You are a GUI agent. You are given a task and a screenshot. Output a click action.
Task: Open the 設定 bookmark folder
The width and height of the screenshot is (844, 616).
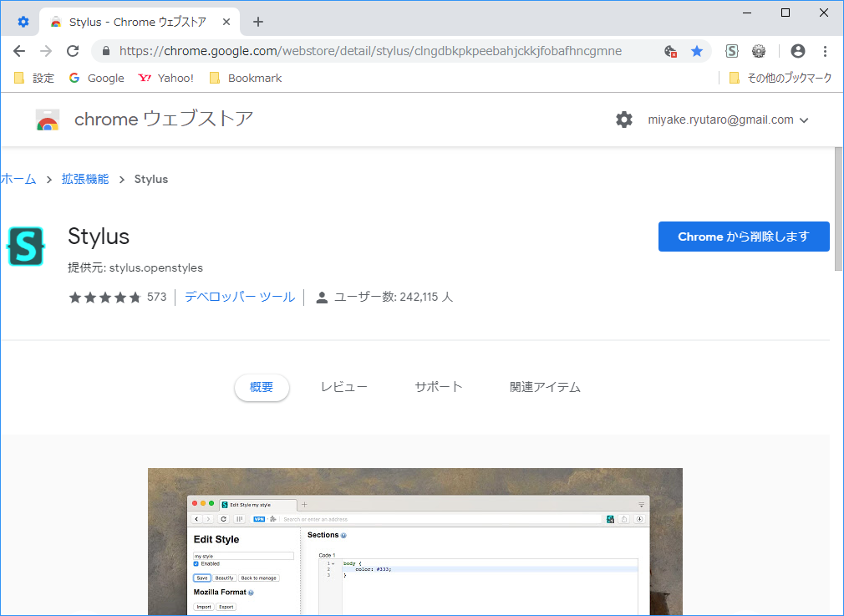34,78
